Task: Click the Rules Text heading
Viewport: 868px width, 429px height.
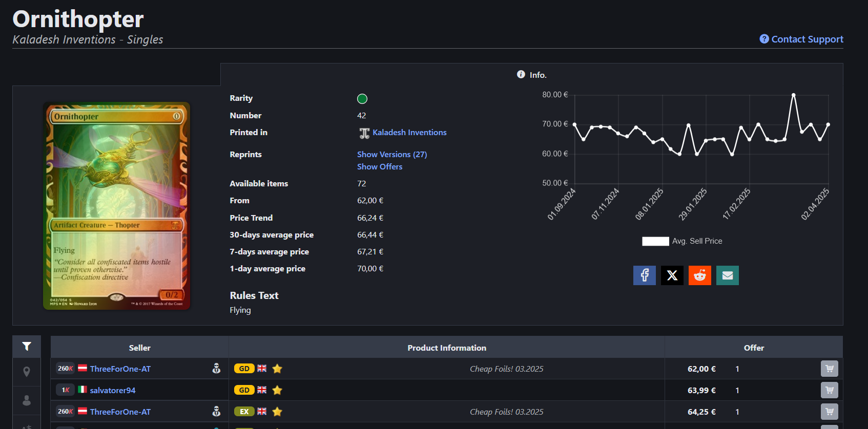Action: (x=254, y=295)
